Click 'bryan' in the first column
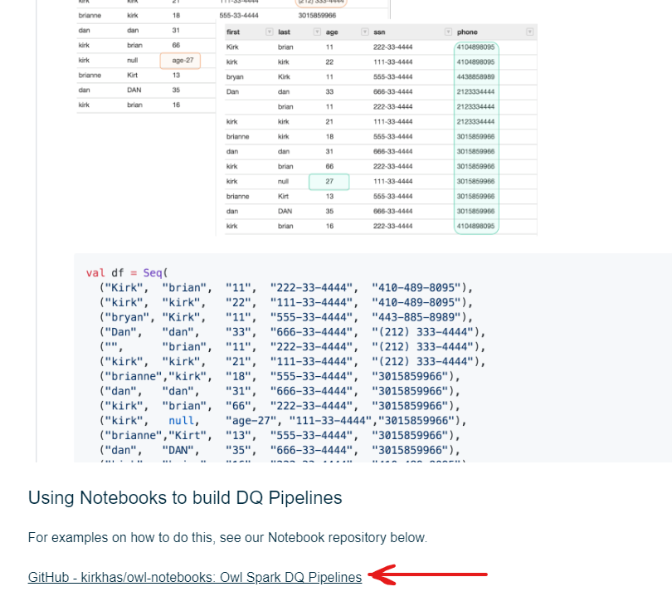 click(235, 76)
